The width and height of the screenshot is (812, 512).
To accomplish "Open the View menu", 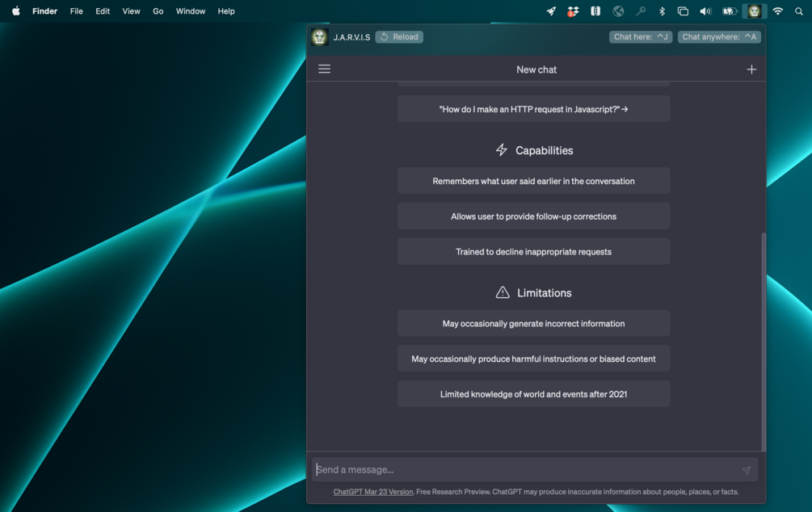I will 131,10.
